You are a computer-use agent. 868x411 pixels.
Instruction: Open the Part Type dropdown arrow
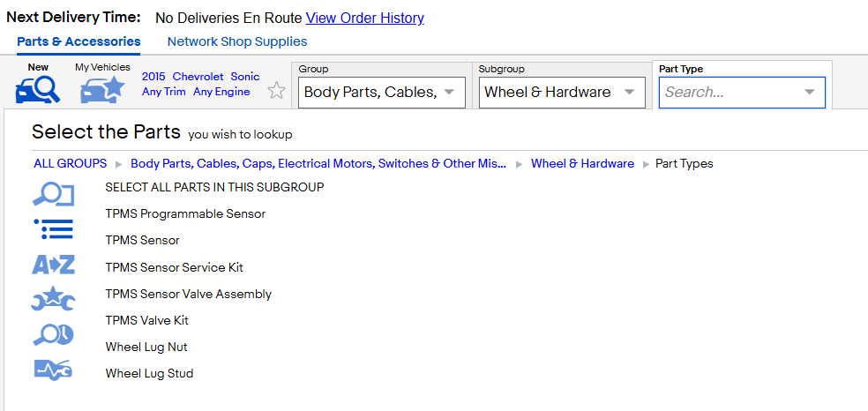tap(809, 93)
